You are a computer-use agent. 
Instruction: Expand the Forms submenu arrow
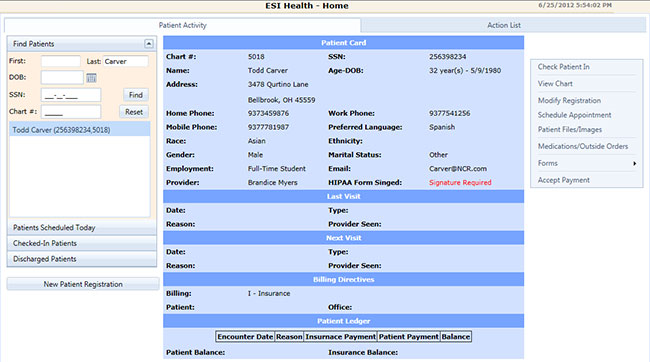[x=634, y=163]
